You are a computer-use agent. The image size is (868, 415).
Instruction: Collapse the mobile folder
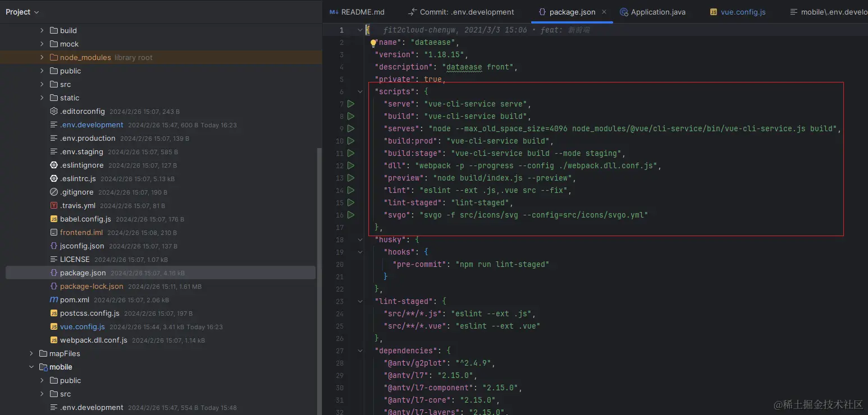(x=31, y=367)
